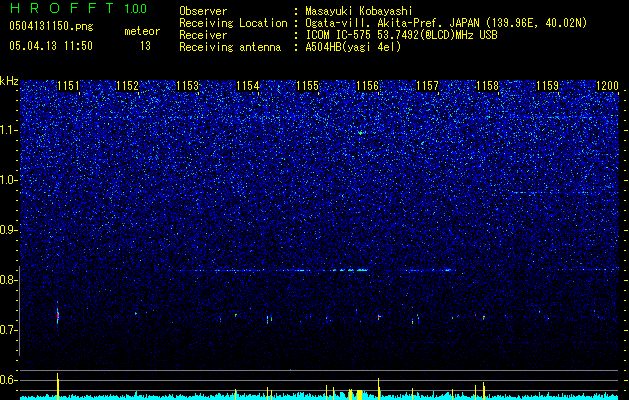Viewport: 629px width, 400px height.
Task: Click the 1156 time marker
Action: pyautogui.click(x=367, y=86)
